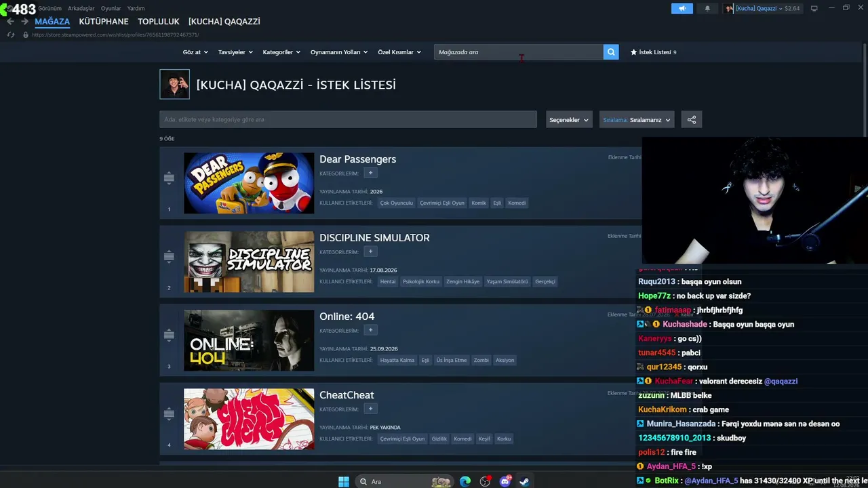The image size is (868, 488).
Task: Click the Çok Oyunculu tag on Dear Passengers
Action: pyautogui.click(x=397, y=203)
